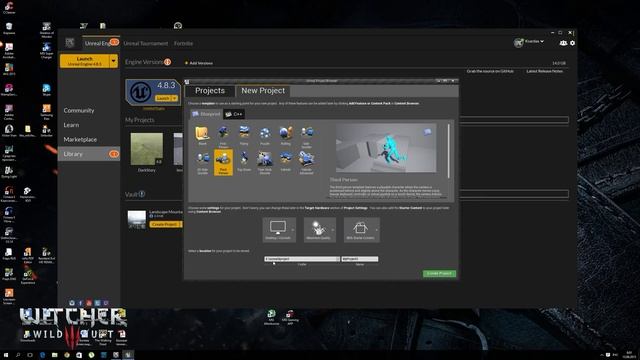Choose the Rolling template

[286, 136]
